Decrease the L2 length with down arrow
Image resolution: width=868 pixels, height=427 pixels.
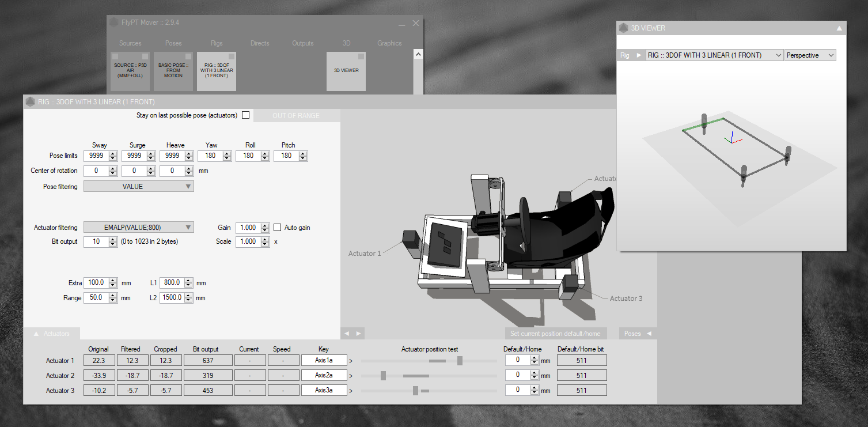point(187,301)
